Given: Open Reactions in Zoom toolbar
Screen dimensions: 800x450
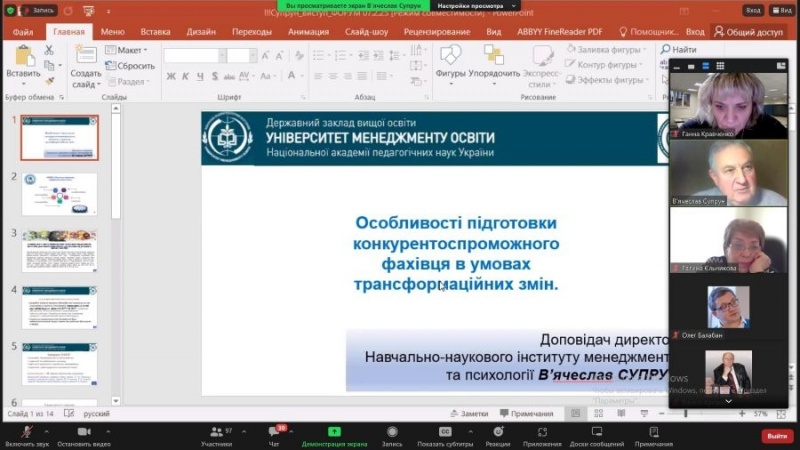Looking at the screenshot, I should (x=497, y=431).
